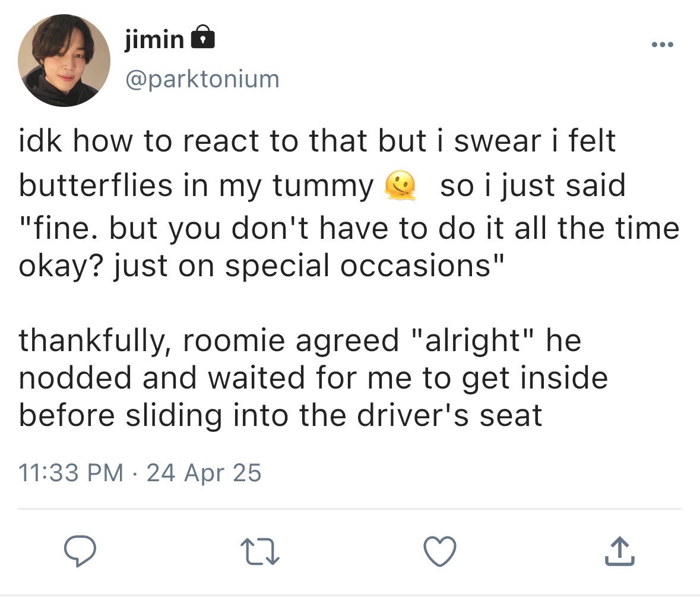The image size is (700, 606).
Task: Tap the share upload arrow icon
Action: [620, 551]
